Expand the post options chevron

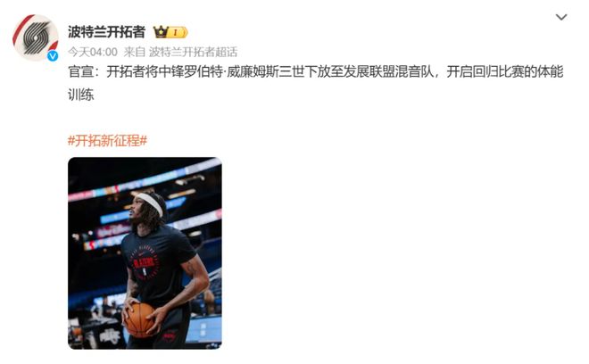click(x=561, y=17)
